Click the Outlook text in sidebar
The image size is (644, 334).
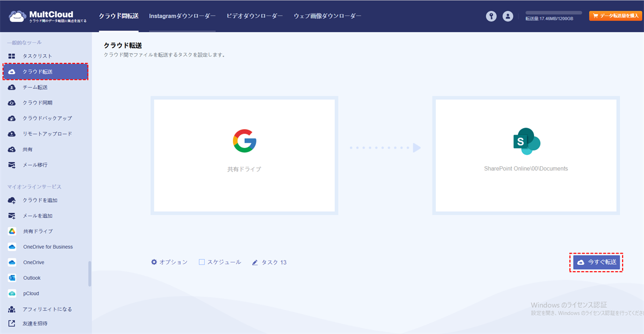pos(32,278)
